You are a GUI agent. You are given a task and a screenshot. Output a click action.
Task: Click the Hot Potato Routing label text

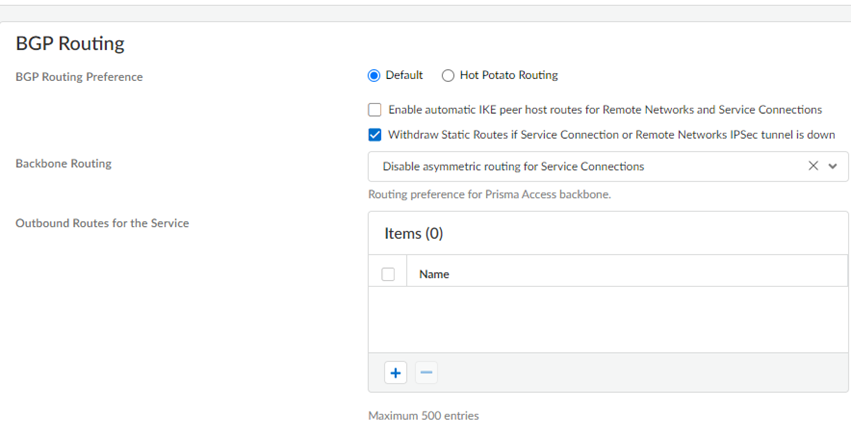pyautogui.click(x=508, y=75)
